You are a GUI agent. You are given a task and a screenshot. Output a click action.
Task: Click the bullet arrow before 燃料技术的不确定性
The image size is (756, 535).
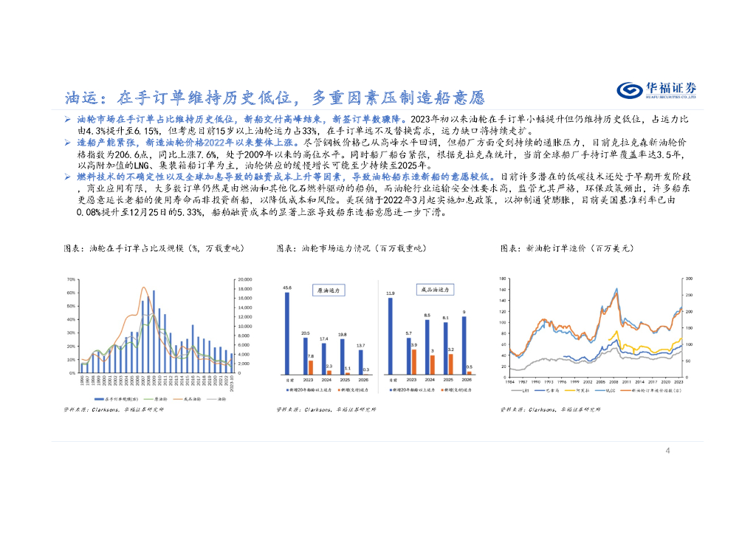pyautogui.click(x=68, y=177)
